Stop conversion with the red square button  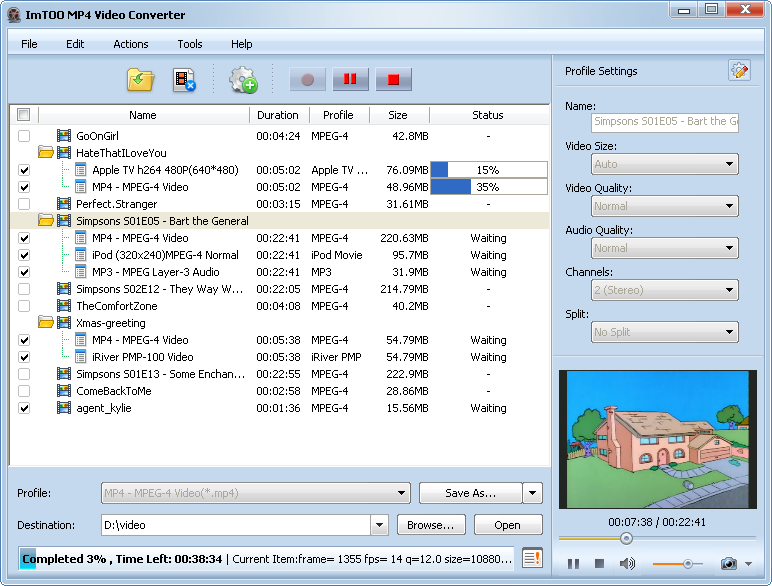[x=394, y=80]
